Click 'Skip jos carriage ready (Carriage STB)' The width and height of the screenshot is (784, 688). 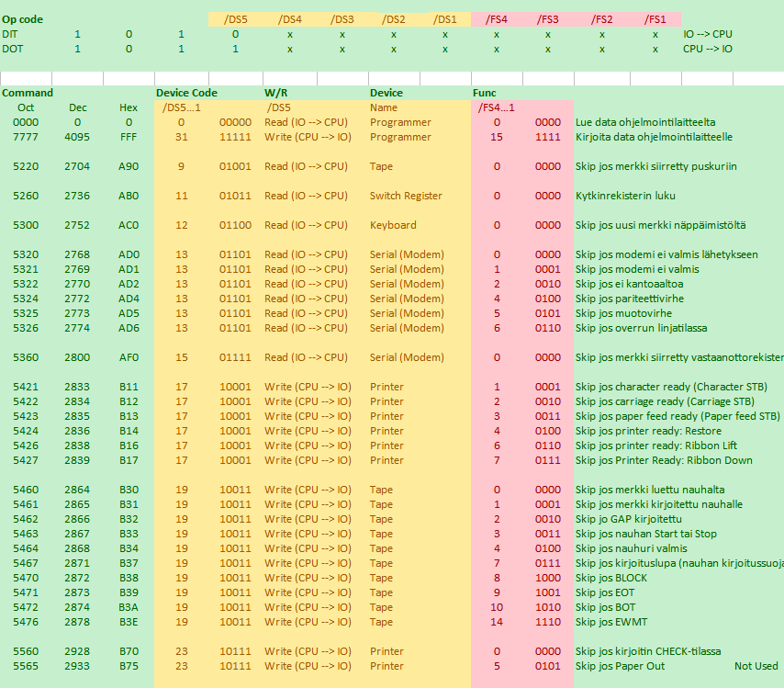click(x=665, y=401)
